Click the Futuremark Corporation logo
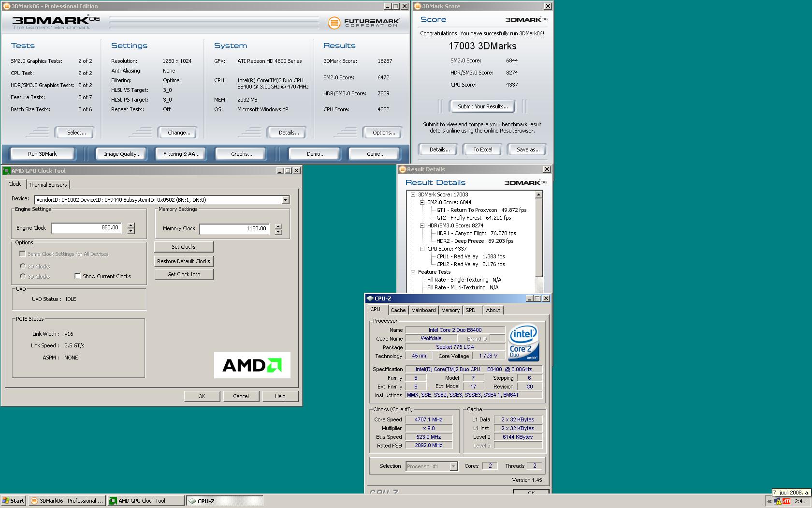Image resolution: width=812 pixels, height=508 pixels. [x=363, y=23]
